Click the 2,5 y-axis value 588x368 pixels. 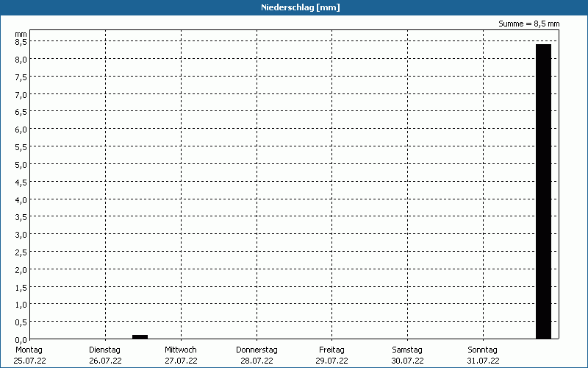coord(21,252)
